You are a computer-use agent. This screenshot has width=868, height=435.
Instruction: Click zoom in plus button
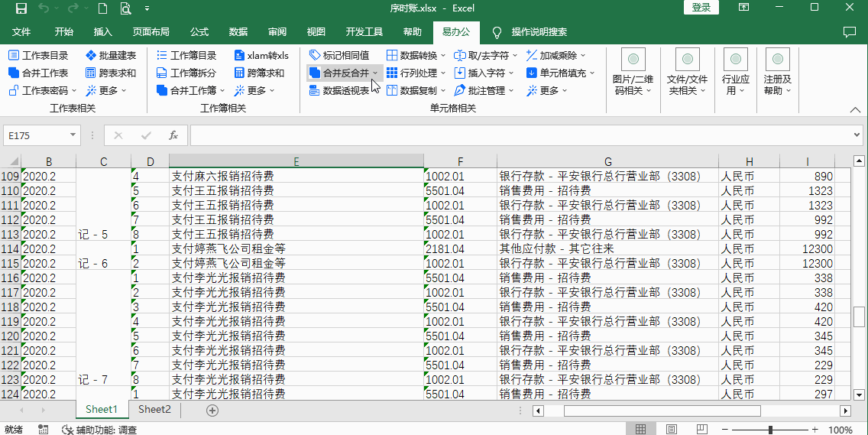click(x=815, y=430)
